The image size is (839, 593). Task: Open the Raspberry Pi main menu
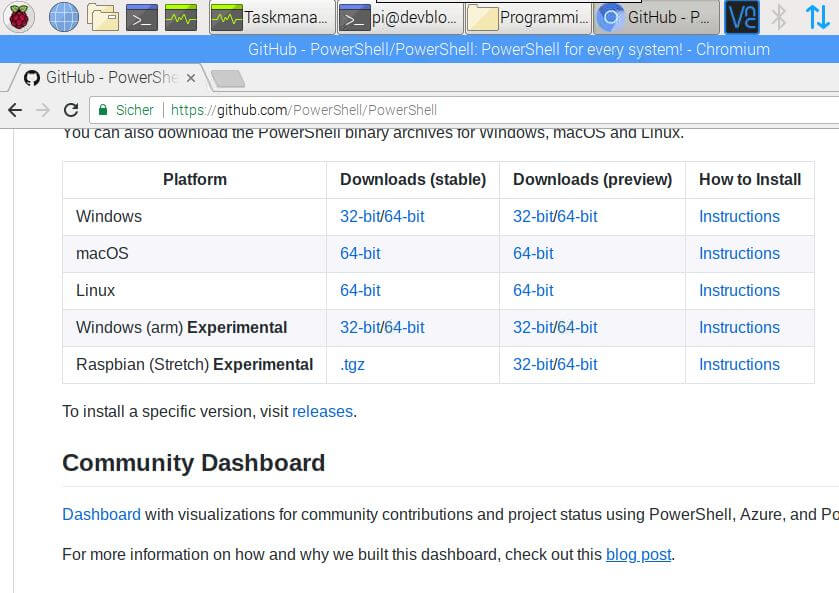pyautogui.click(x=20, y=16)
